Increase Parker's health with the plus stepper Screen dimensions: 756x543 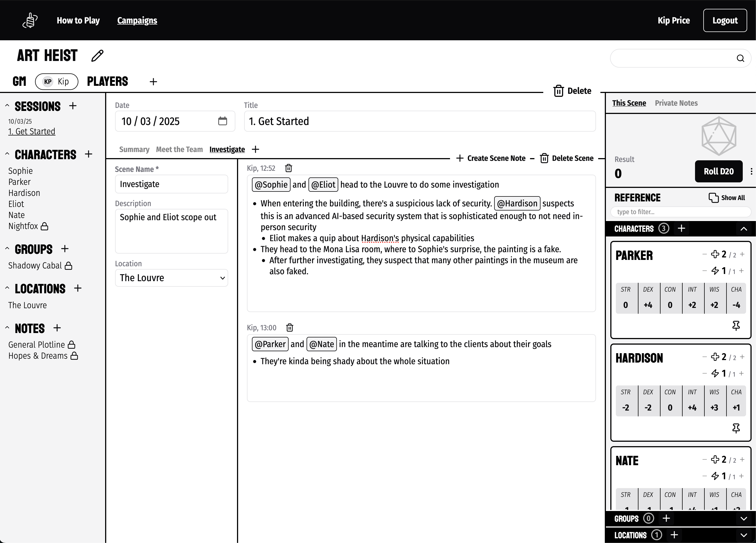click(x=742, y=254)
